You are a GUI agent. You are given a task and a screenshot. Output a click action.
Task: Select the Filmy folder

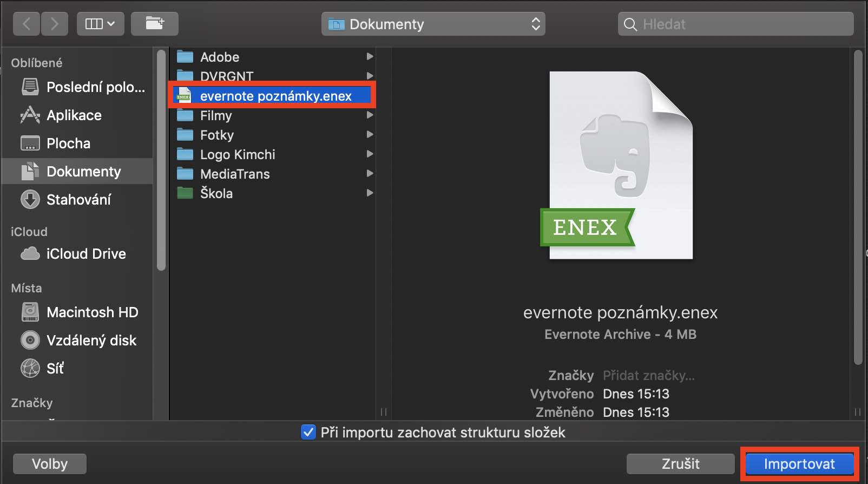click(x=273, y=115)
